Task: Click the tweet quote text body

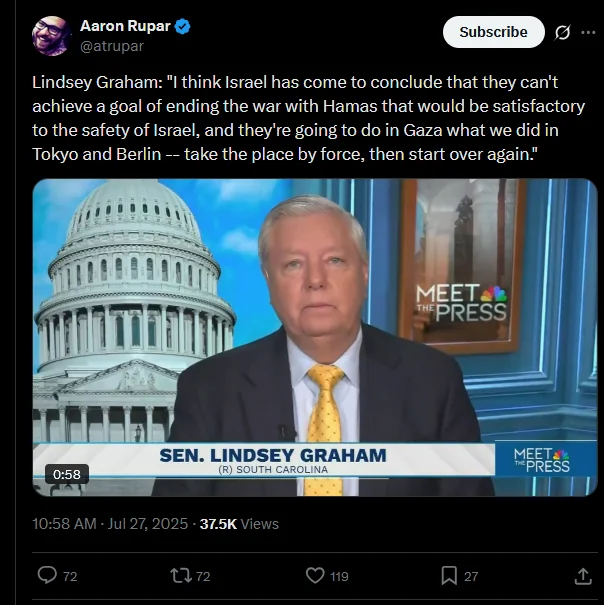Action: [309, 118]
